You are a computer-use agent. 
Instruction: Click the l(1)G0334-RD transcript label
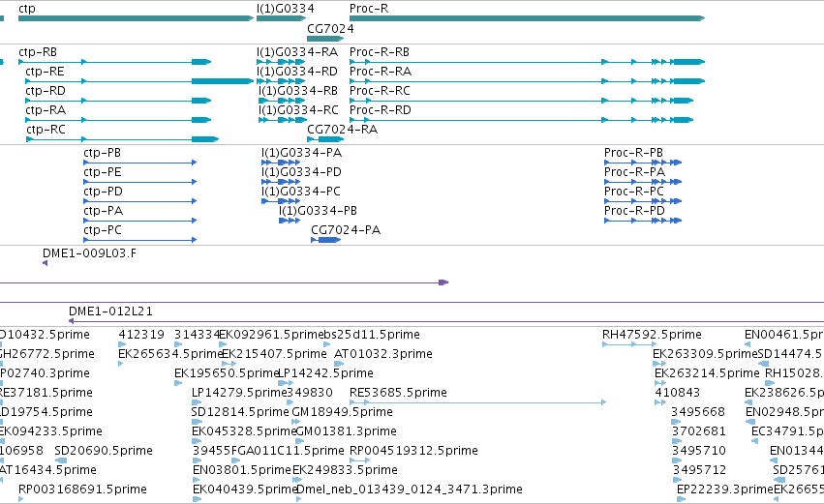point(297,72)
